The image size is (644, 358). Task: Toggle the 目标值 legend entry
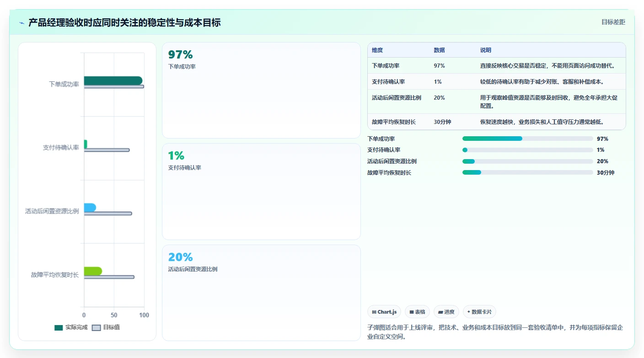click(x=106, y=327)
